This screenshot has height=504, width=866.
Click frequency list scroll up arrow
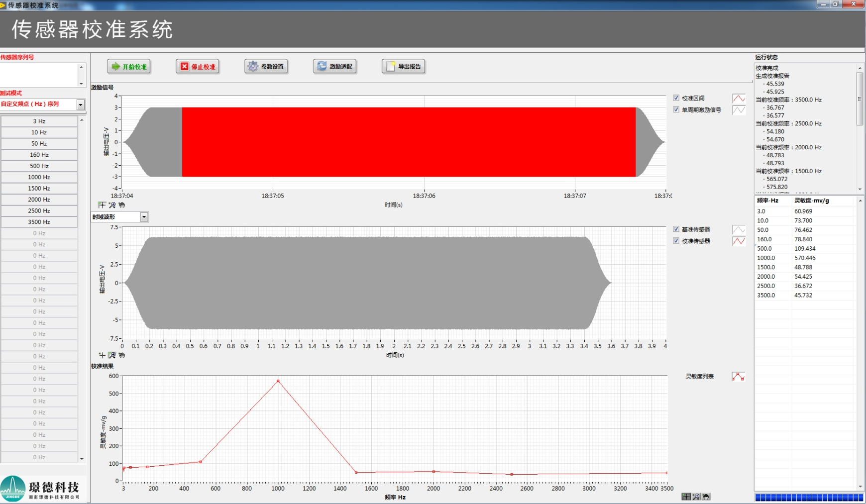click(x=82, y=120)
